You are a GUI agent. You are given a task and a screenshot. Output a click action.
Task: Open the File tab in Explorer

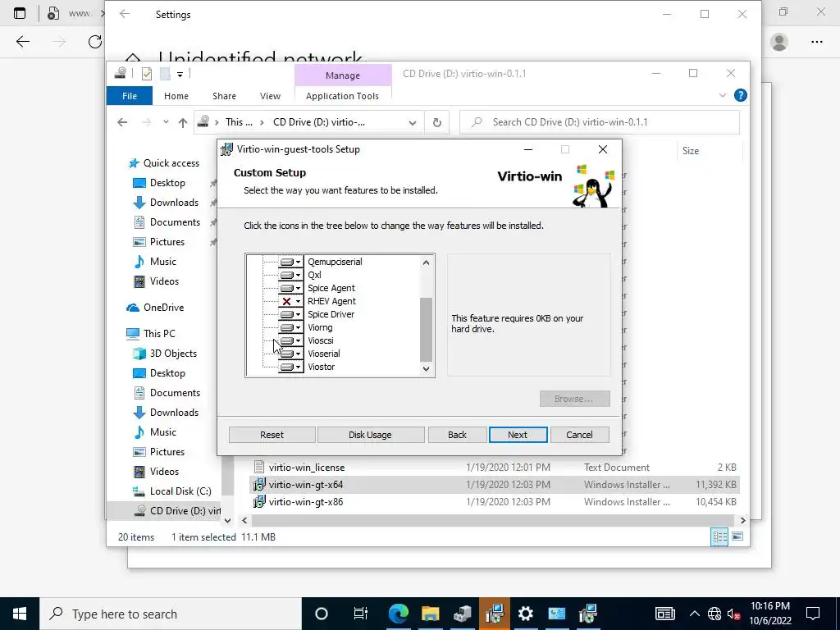(x=130, y=96)
